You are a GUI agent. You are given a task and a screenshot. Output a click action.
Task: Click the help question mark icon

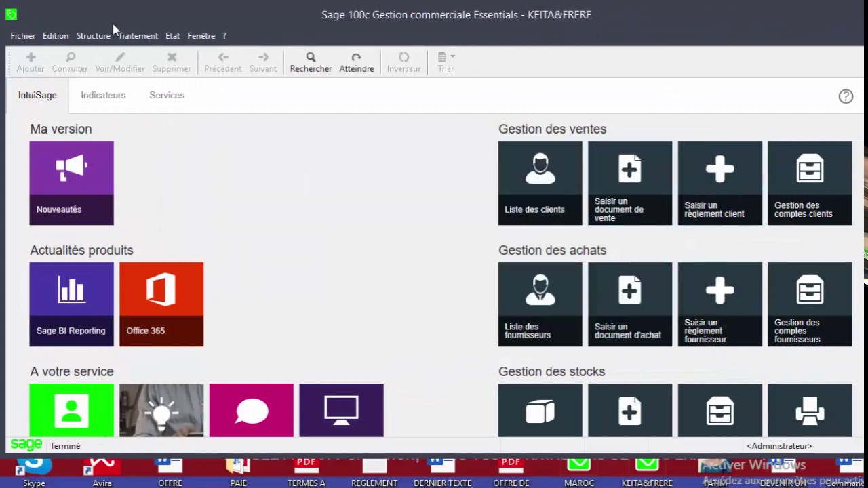point(846,96)
